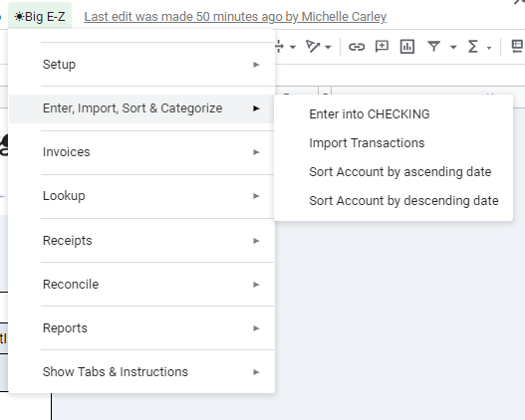Click the Invoices submenu arrow

coord(256,152)
